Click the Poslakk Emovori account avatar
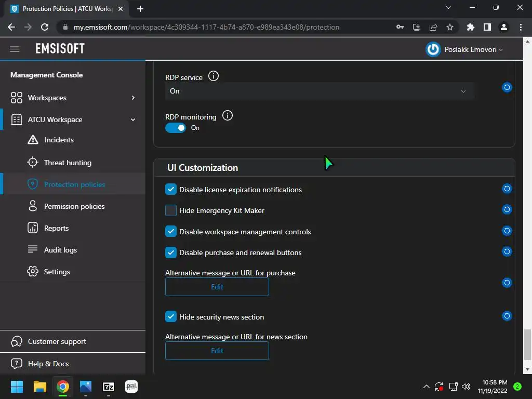Image resolution: width=532 pixels, height=399 pixels. pos(433,49)
